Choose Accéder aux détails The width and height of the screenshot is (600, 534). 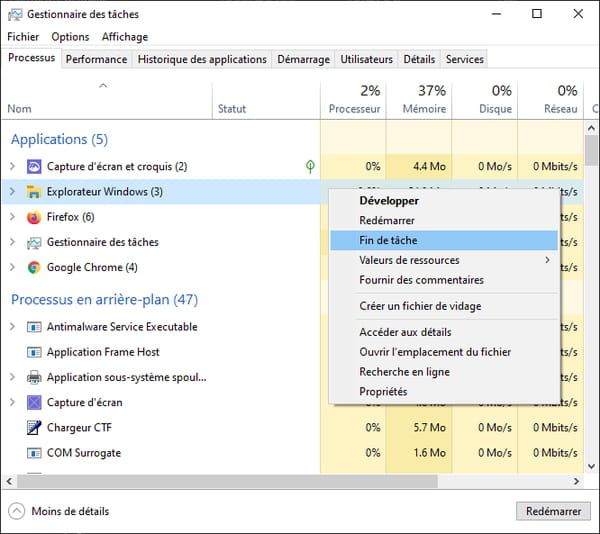coord(444,332)
